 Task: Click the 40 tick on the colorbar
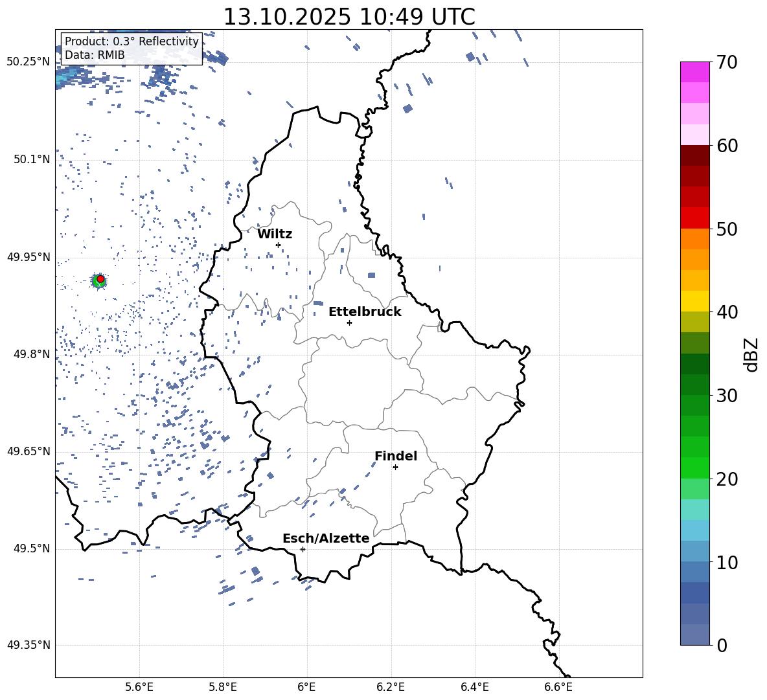727,312
